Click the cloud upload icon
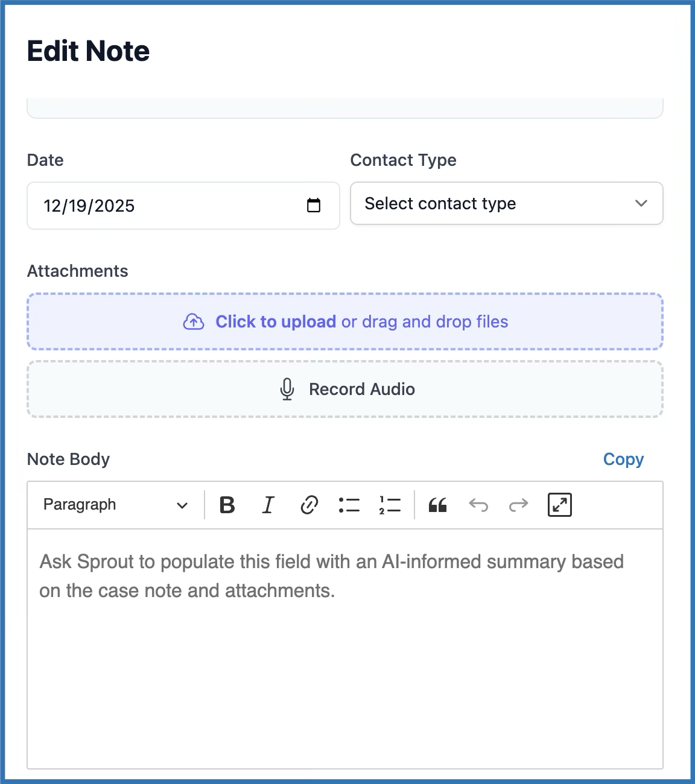695x784 pixels. coord(194,322)
